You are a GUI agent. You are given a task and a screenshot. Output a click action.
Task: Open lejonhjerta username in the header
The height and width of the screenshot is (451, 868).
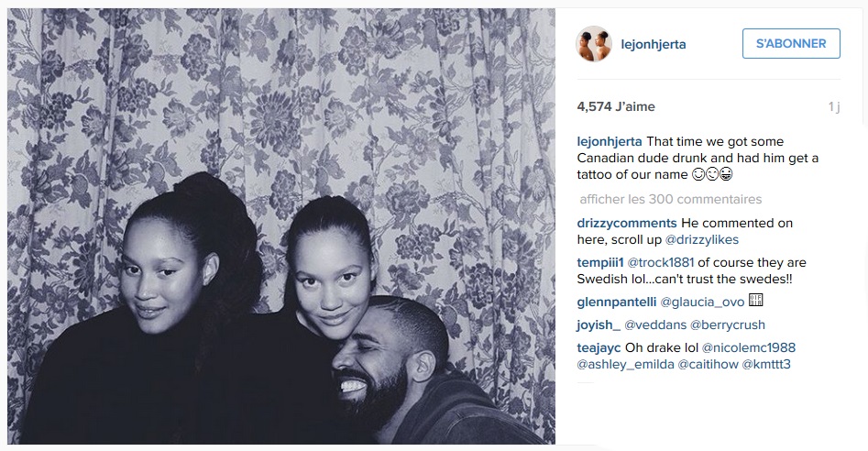654,44
